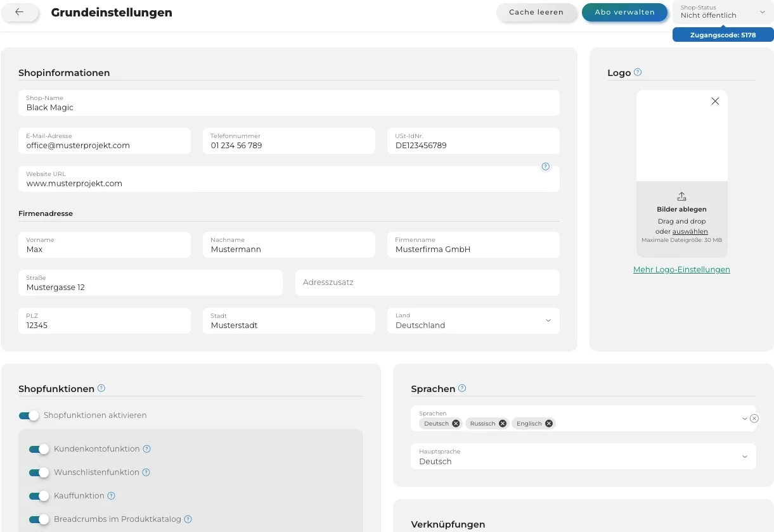Expand the Hauptsprache dropdown
The image size is (774, 532).
tap(745, 456)
